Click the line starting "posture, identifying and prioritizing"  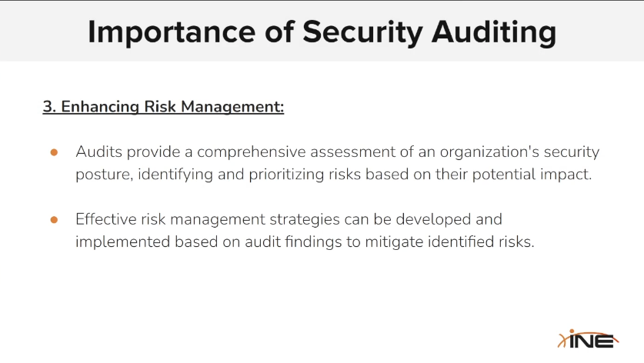[333, 174]
